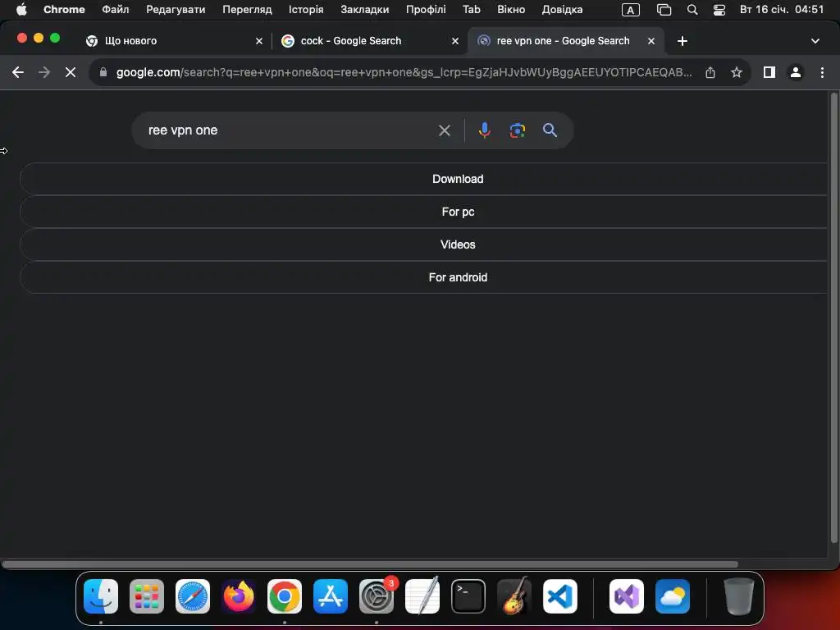The image size is (840, 630).
Task: Click the date and time in menu bar
Action: [782, 10]
